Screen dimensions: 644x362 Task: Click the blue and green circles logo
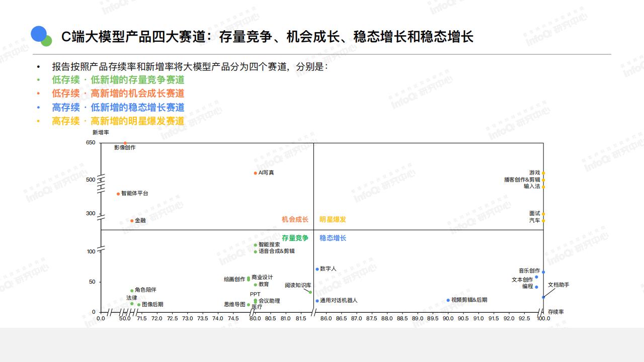[x=42, y=36]
